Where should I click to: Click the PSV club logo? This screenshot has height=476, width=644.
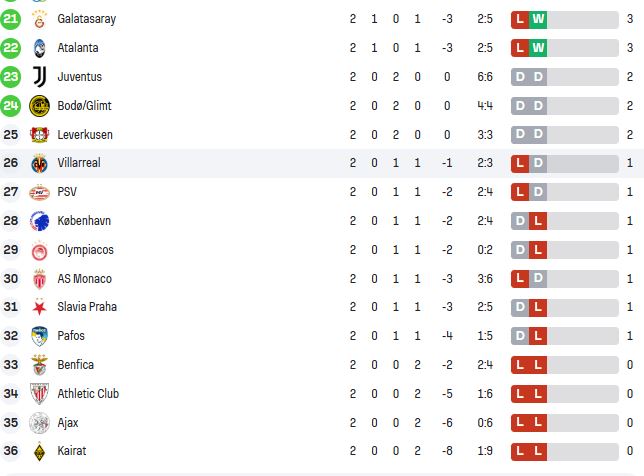(40, 192)
